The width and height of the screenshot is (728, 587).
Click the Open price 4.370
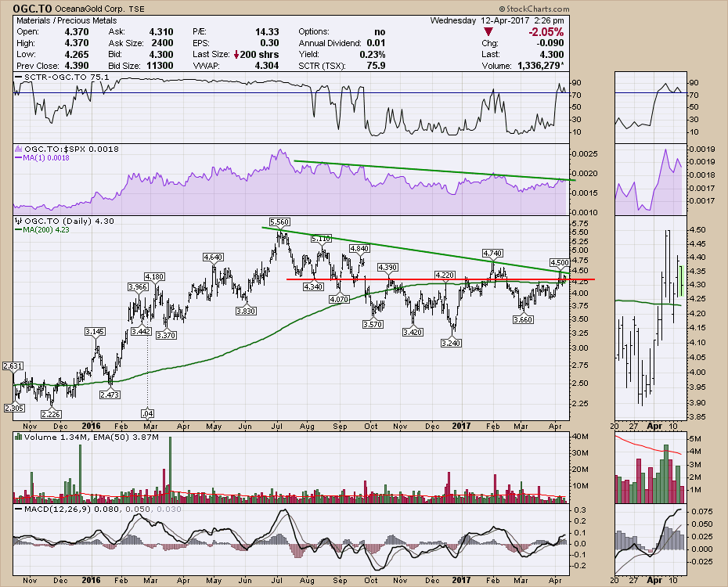tap(77, 31)
